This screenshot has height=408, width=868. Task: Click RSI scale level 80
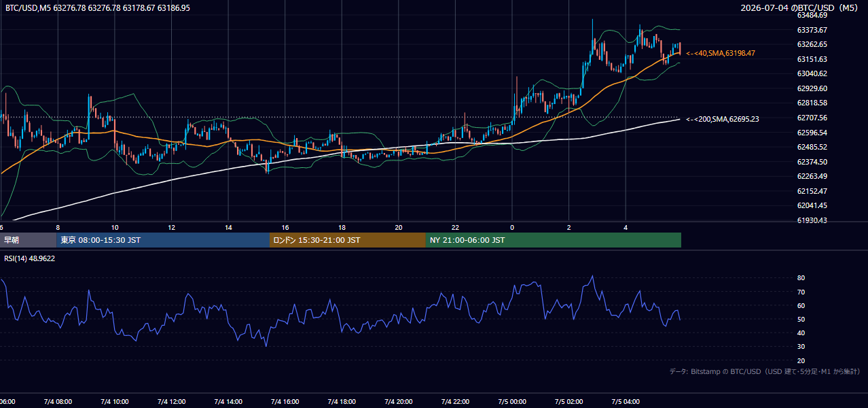coord(801,278)
